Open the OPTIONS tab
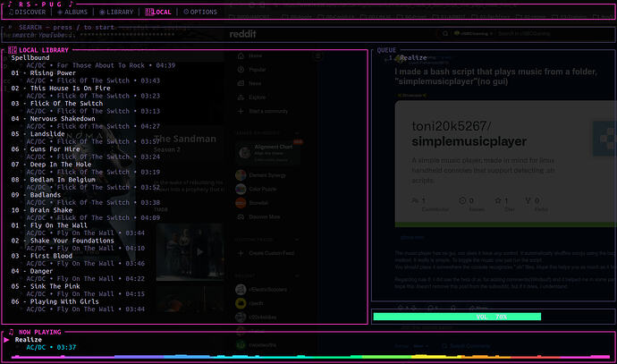 200,13
